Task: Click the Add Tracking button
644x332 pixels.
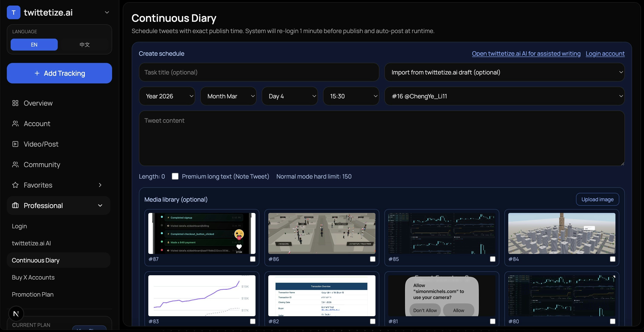Action: [x=59, y=73]
